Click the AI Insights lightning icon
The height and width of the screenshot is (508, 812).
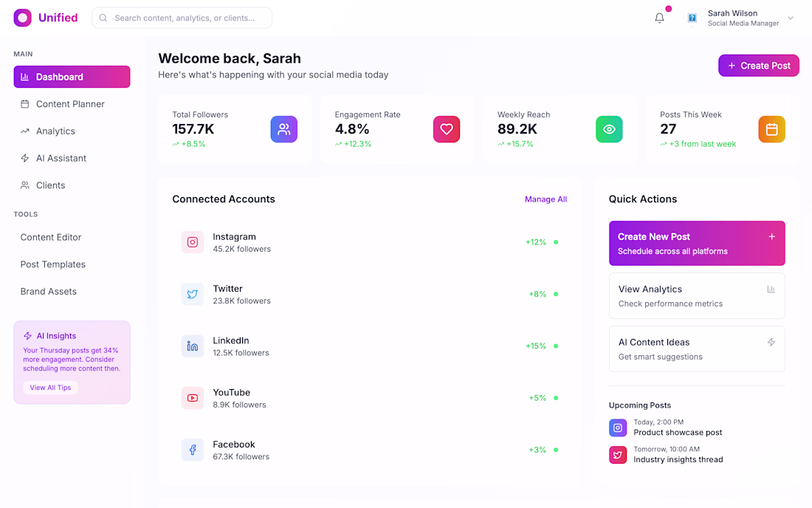[x=27, y=335]
